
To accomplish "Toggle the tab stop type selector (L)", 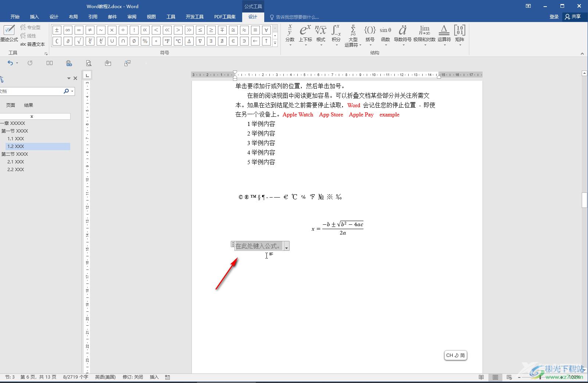I will 87,75.
